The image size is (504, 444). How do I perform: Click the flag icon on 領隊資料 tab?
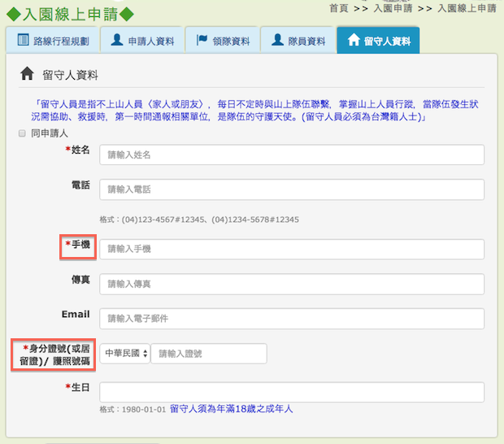pyautogui.click(x=201, y=40)
